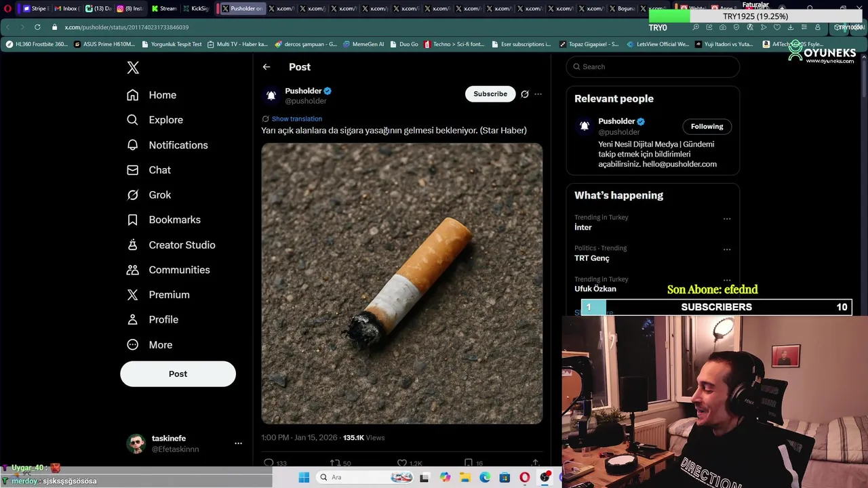Open Pusholder in Relevant people

616,121
